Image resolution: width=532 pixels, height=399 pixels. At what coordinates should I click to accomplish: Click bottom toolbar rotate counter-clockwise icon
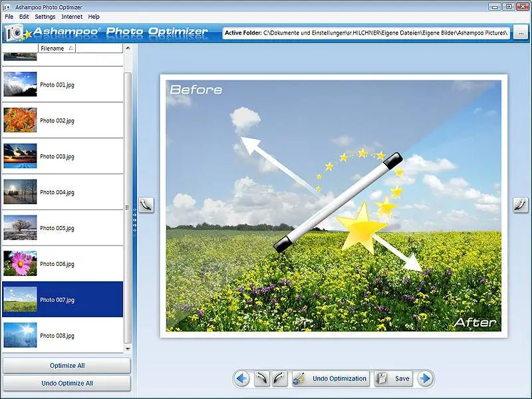point(262,378)
